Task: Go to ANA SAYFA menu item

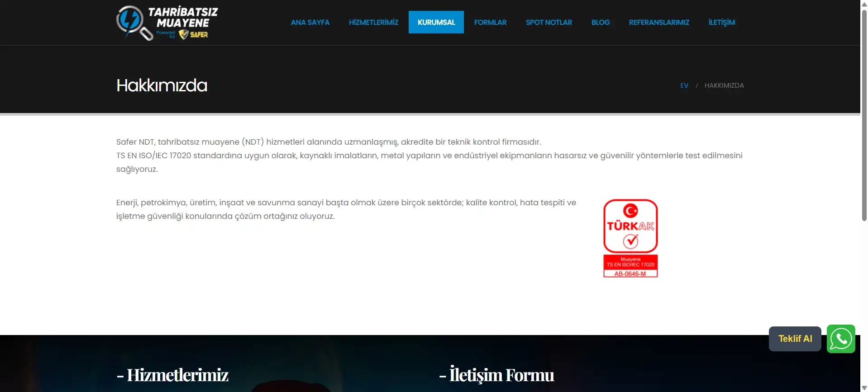Action: tap(310, 22)
